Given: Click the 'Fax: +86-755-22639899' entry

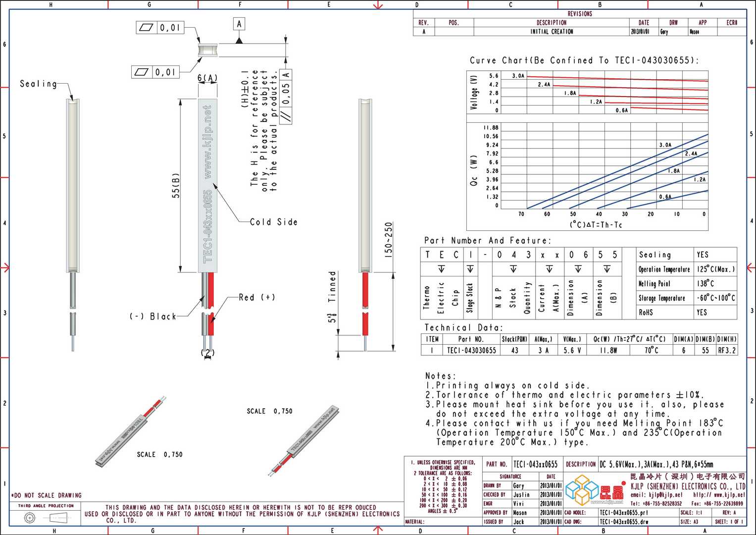Looking at the screenshot, I should [717, 503].
